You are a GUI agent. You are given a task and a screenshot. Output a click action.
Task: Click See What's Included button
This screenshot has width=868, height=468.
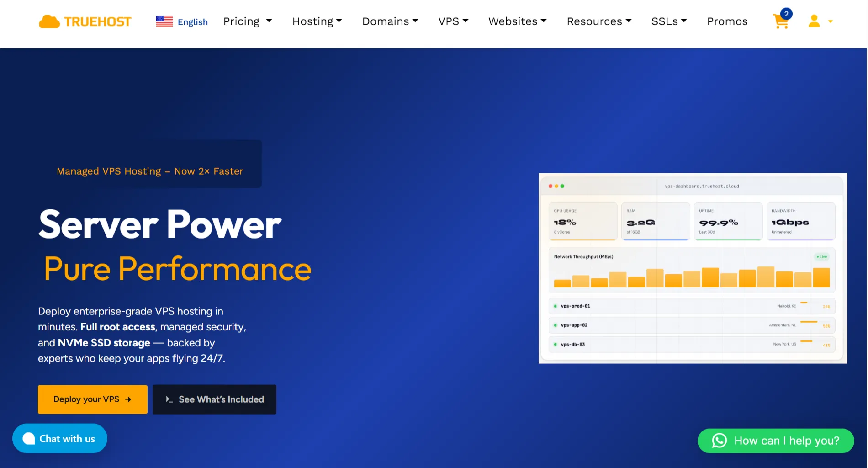coord(214,399)
